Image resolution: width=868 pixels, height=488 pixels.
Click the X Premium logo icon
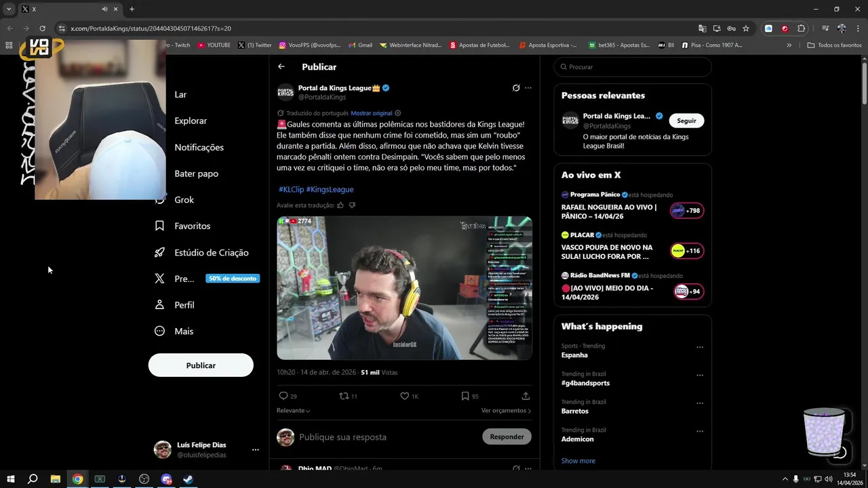point(159,279)
